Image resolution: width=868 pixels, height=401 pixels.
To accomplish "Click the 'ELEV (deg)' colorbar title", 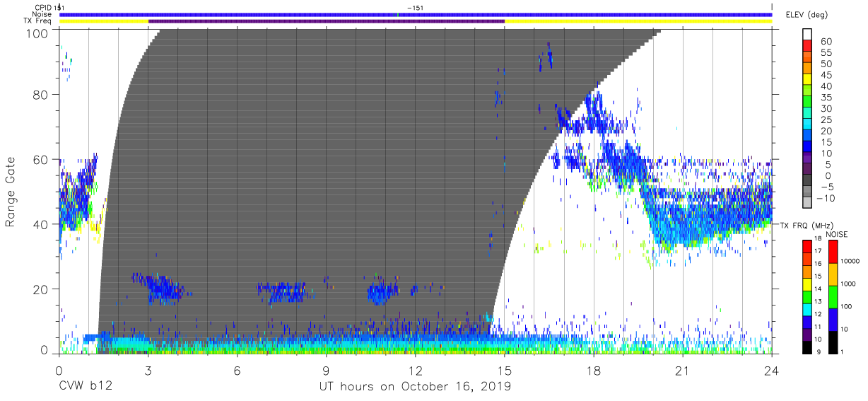I will [807, 14].
